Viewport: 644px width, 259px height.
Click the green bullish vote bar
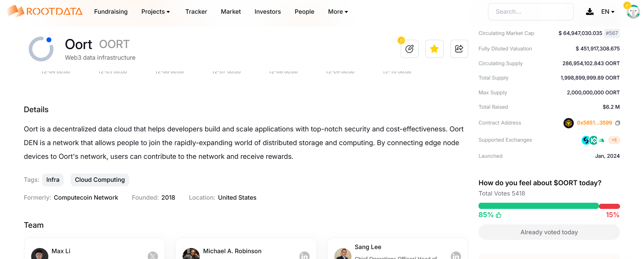point(538,206)
